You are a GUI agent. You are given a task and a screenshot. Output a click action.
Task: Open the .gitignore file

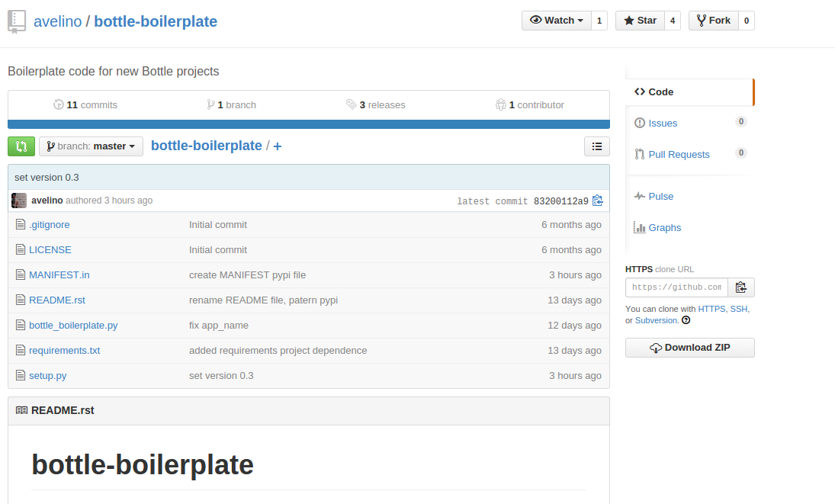click(x=50, y=225)
